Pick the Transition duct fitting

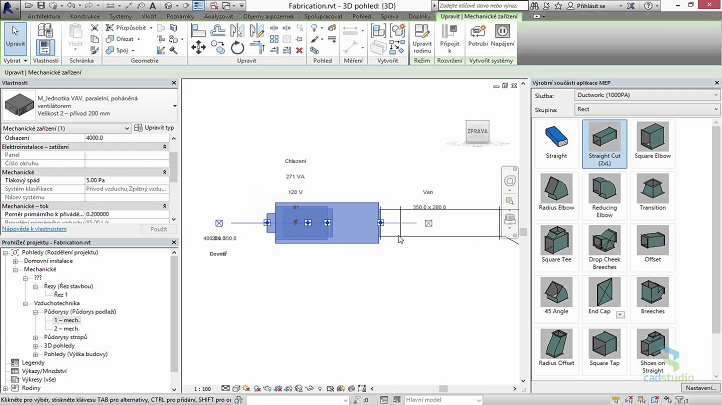coord(652,190)
